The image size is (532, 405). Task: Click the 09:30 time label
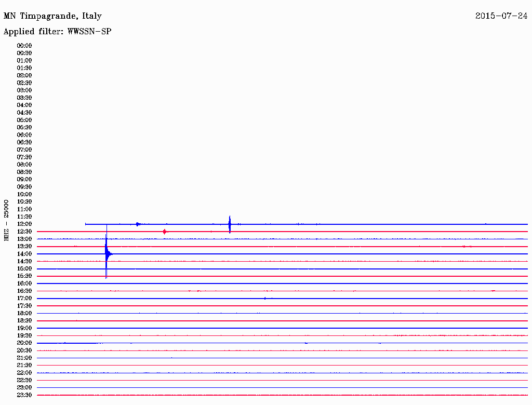coord(24,187)
